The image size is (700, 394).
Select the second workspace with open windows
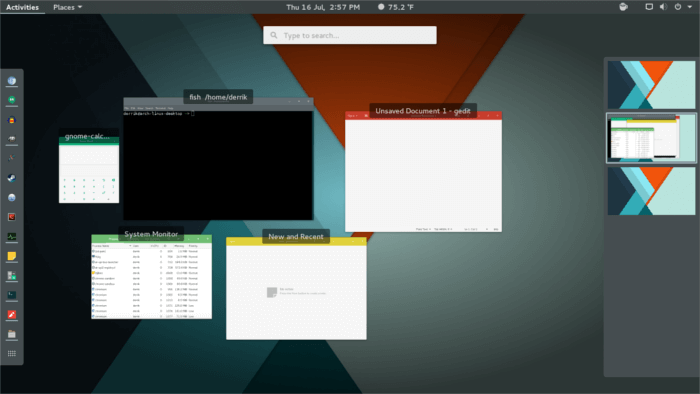pyautogui.click(x=651, y=138)
